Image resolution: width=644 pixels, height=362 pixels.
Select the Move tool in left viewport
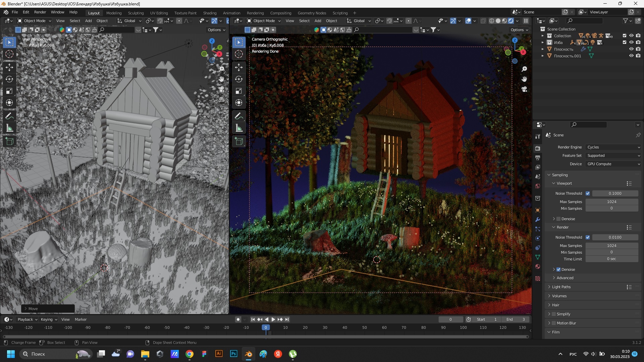click(x=9, y=67)
